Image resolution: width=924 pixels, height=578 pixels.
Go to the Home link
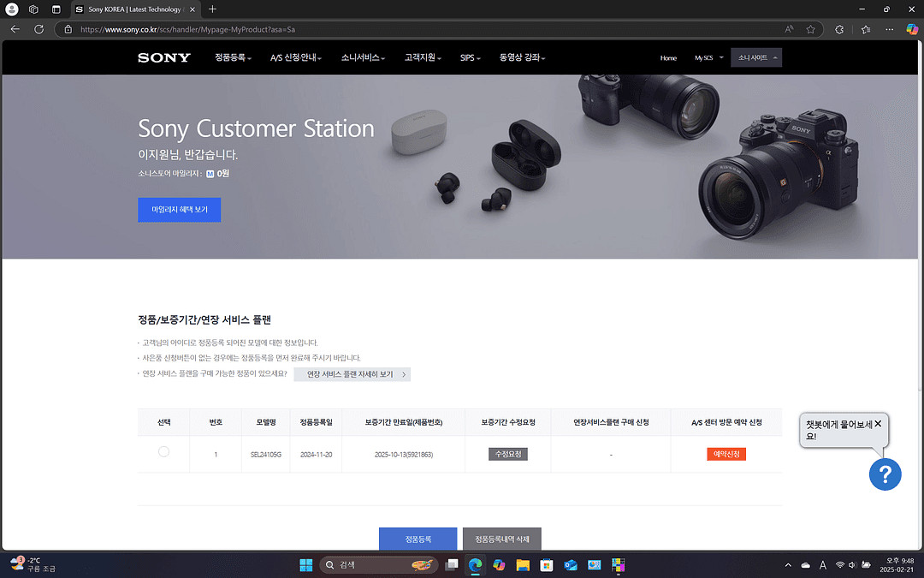point(668,58)
